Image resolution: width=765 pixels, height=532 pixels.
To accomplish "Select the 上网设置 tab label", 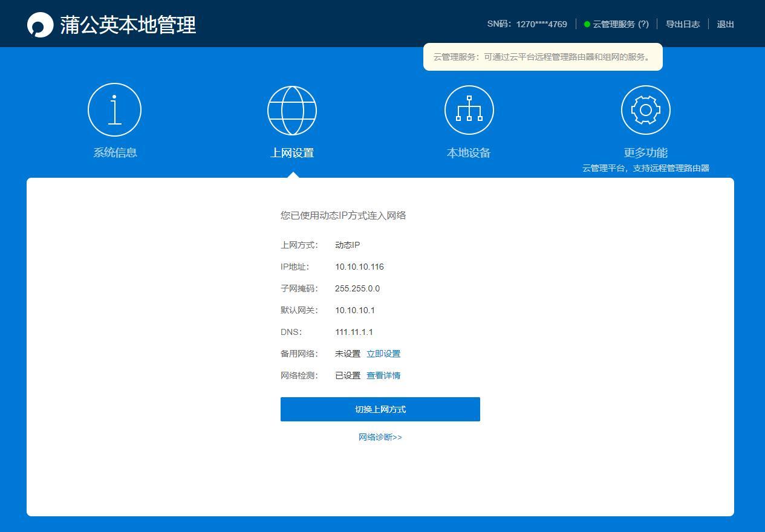I will tap(292, 153).
